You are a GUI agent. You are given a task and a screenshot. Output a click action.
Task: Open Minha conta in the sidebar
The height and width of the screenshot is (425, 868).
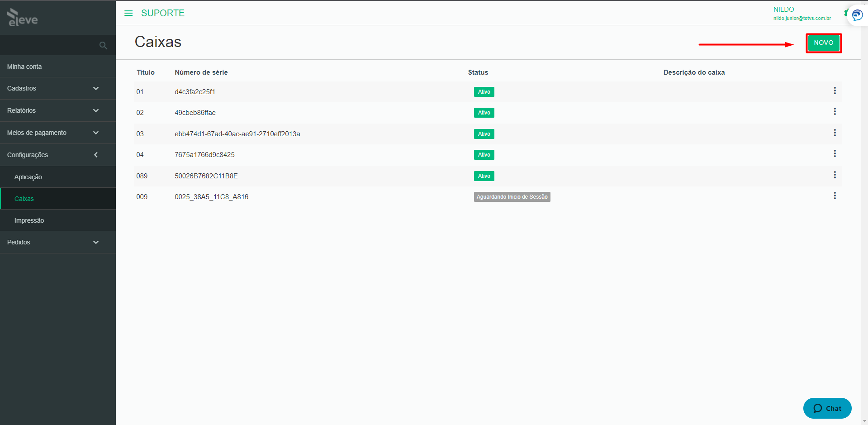58,67
